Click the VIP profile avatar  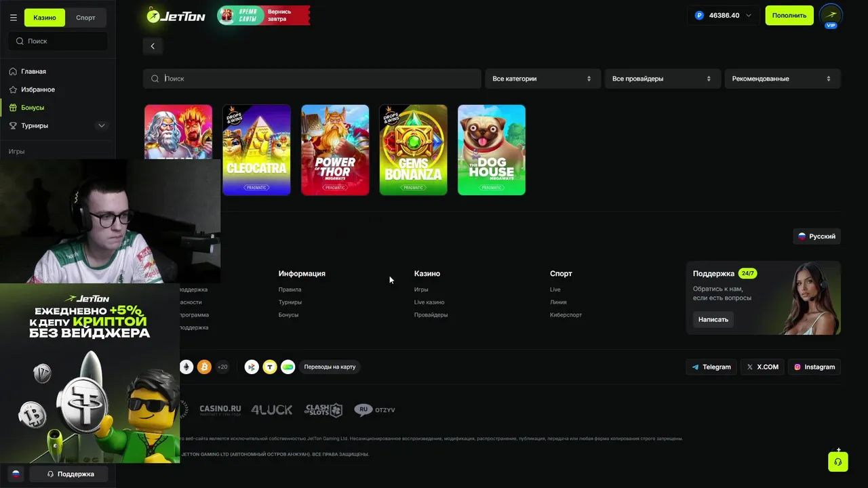pos(831,16)
